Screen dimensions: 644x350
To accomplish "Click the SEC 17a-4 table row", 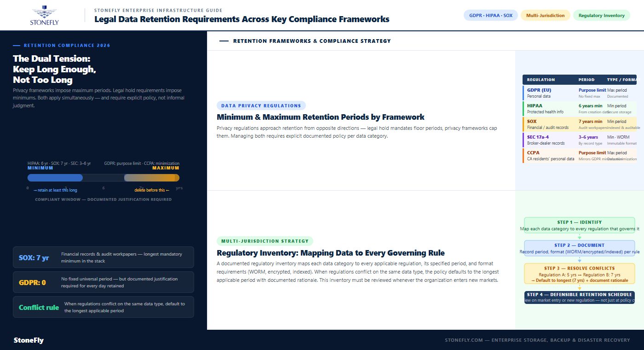I will coord(580,140).
